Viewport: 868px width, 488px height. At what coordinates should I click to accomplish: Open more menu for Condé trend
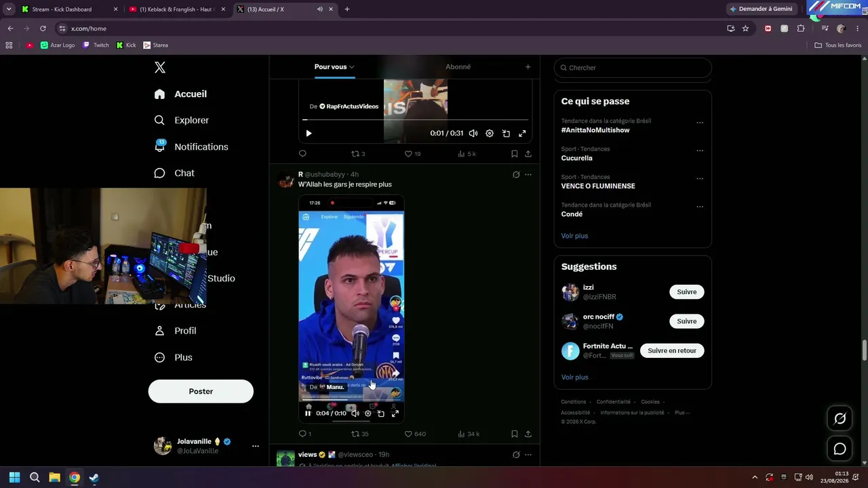[x=700, y=207]
